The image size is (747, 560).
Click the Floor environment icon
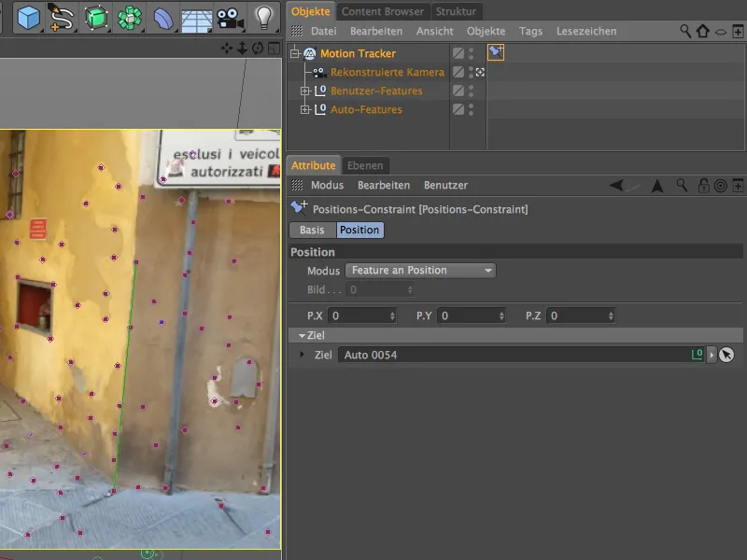pyautogui.click(x=196, y=17)
